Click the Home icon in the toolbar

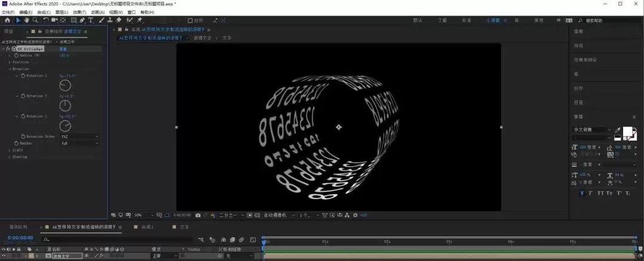(7, 20)
